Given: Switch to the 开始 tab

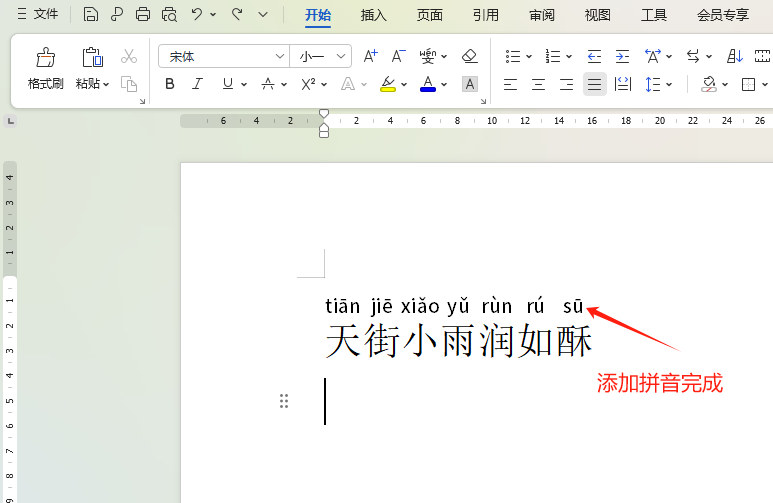Looking at the screenshot, I should (318, 15).
